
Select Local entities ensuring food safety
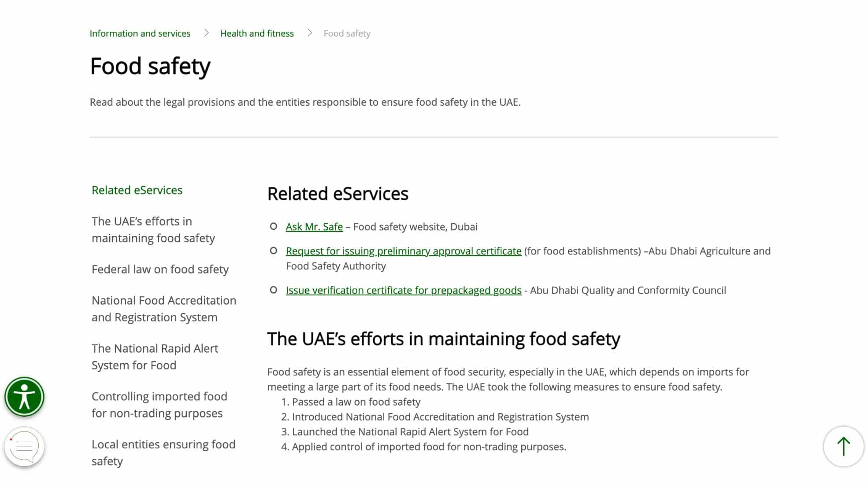[163, 452]
